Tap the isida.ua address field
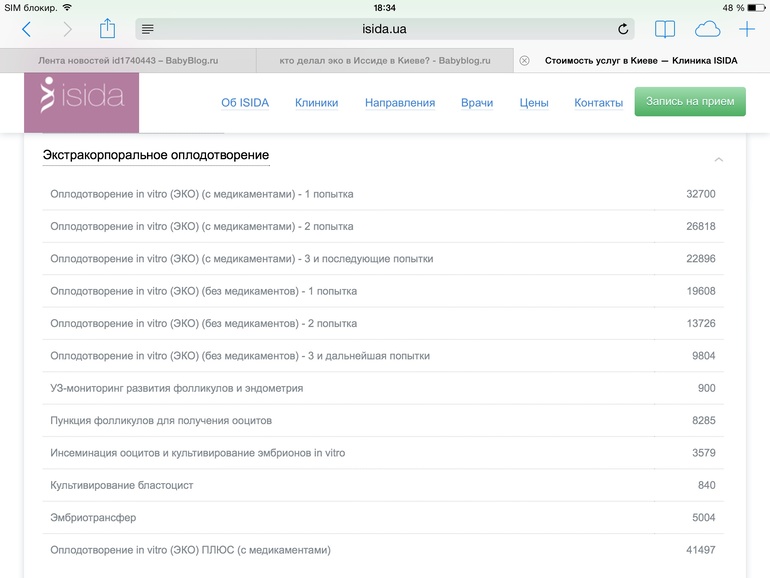Image resolution: width=770 pixels, height=578 pixels. pos(384,29)
